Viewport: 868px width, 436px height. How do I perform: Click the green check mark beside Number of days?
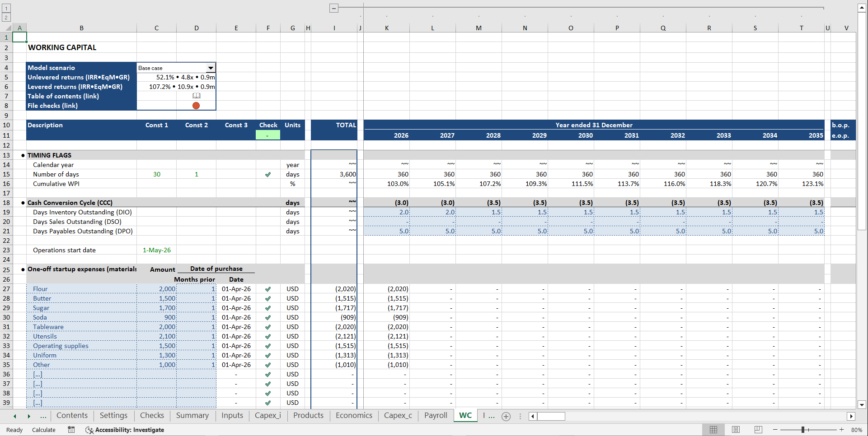pyautogui.click(x=268, y=174)
